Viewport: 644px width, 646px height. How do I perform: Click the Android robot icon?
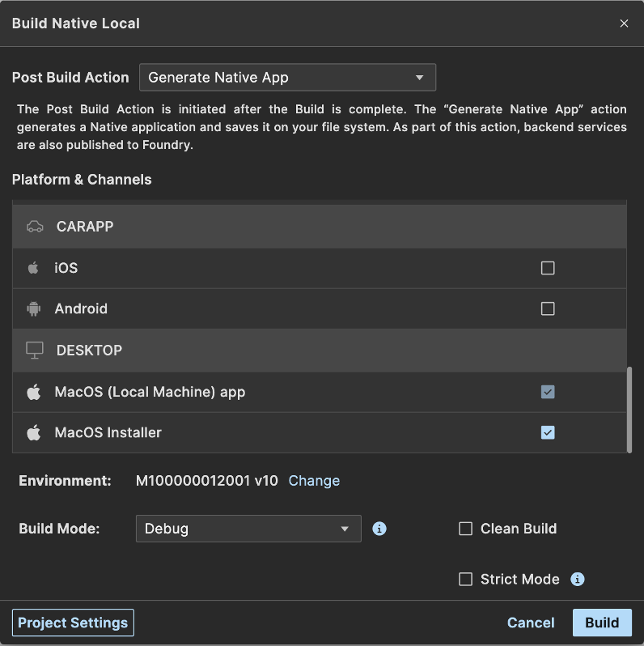pyautogui.click(x=33, y=308)
